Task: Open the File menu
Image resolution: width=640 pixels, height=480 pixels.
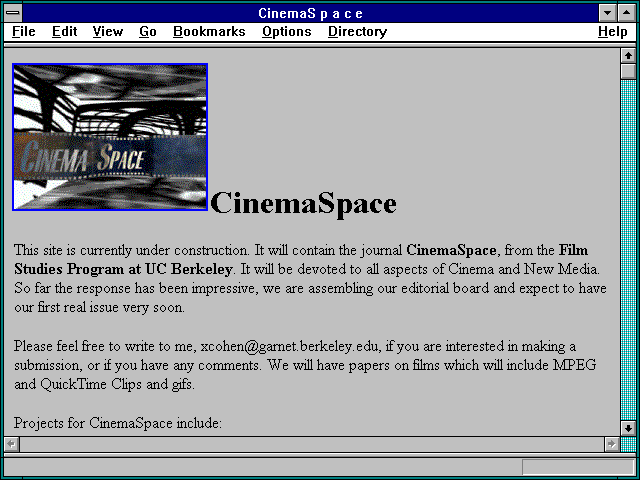Action: point(24,31)
